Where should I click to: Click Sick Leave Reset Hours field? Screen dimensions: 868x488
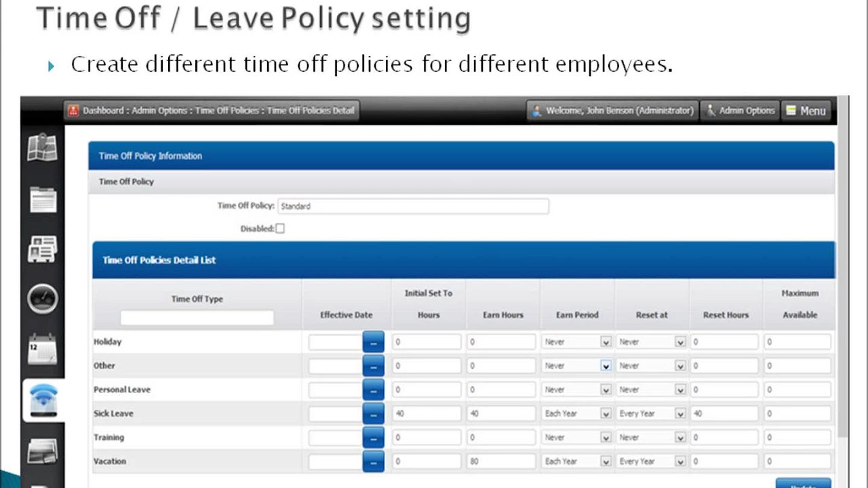click(x=725, y=413)
